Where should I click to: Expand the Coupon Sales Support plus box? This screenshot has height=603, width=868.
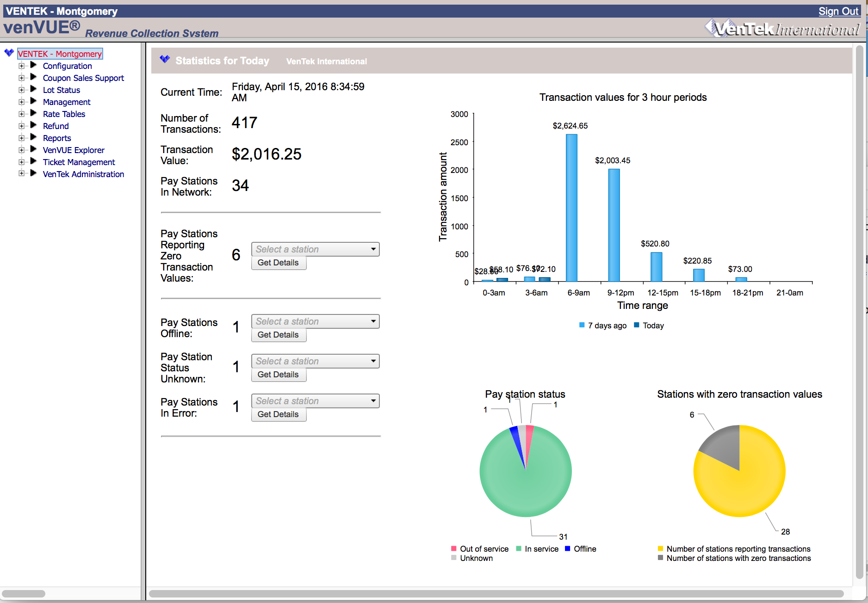pyautogui.click(x=21, y=78)
